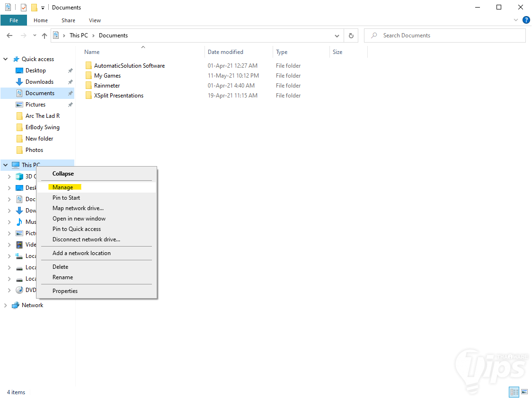Expand the DVD drive tree node
The width and height of the screenshot is (532, 398).
point(9,290)
